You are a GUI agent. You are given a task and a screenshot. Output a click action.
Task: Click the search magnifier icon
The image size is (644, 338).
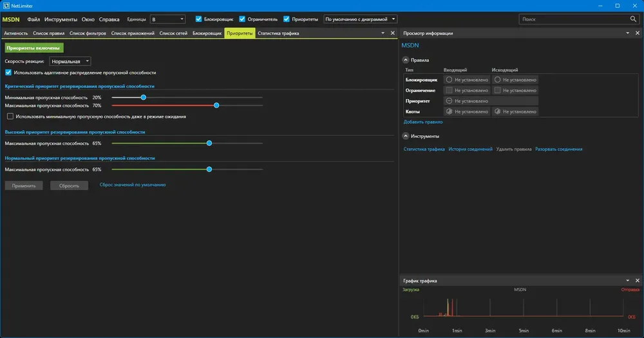click(x=633, y=19)
